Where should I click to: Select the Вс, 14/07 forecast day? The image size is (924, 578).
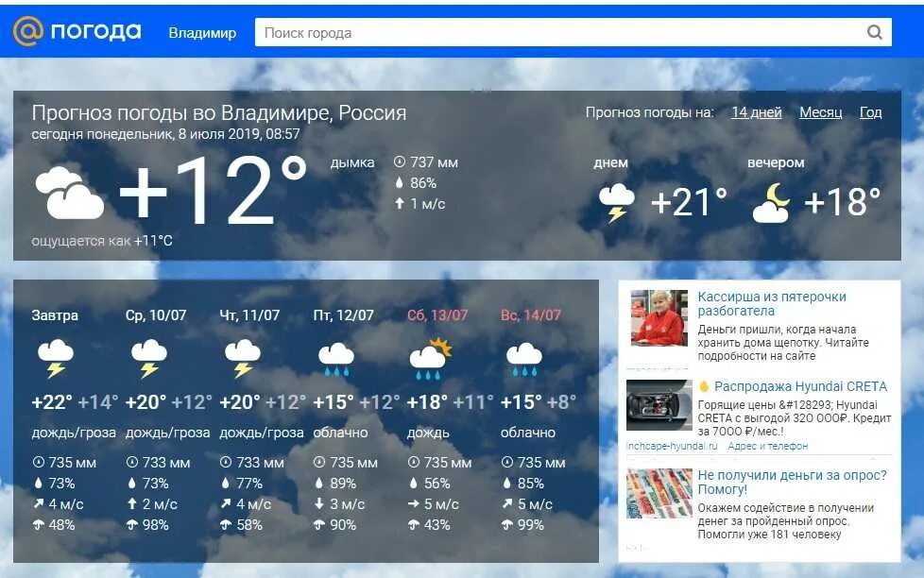click(x=530, y=315)
